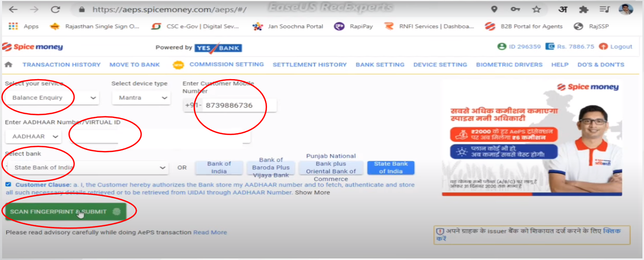Click the YES BANK logo
The width and height of the screenshot is (644, 260).
pyautogui.click(x=218, y=48)
